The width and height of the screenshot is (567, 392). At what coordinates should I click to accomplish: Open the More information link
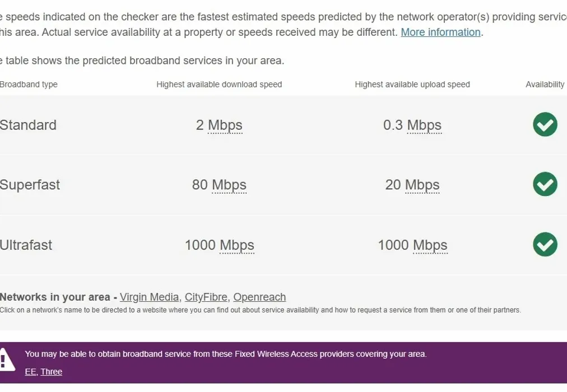(x=440, y=32)
